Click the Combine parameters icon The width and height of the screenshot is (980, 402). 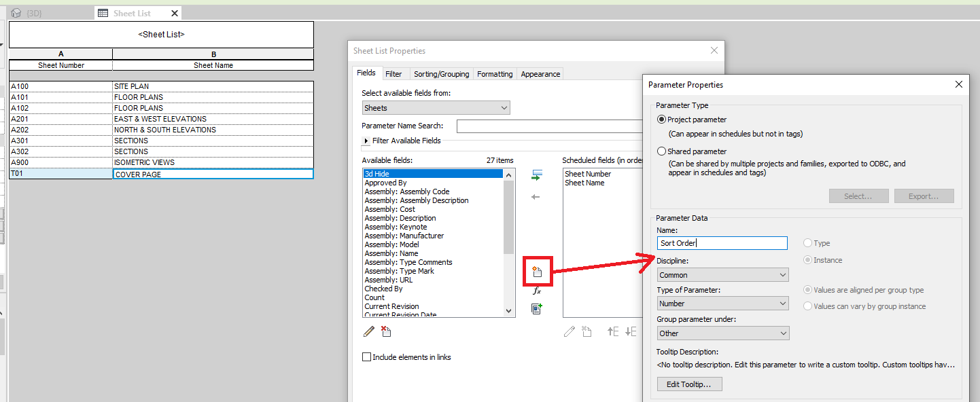tap(536, 308)
